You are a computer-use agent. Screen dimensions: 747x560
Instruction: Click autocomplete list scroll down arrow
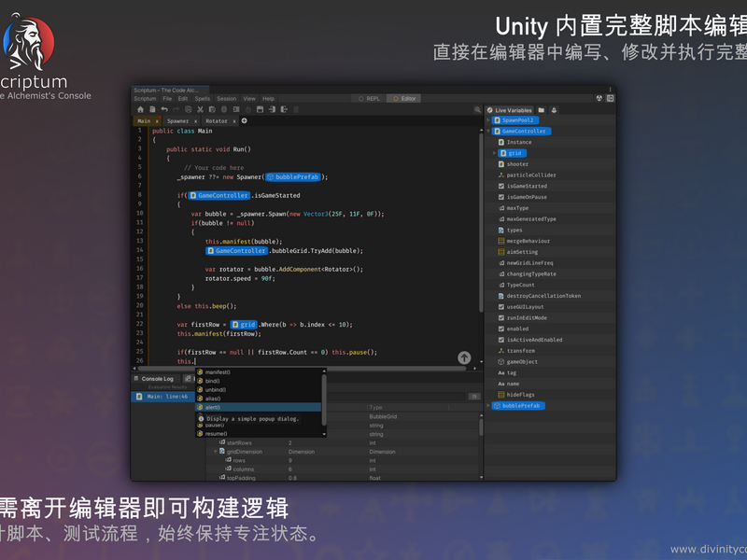(x=324, y=434)
